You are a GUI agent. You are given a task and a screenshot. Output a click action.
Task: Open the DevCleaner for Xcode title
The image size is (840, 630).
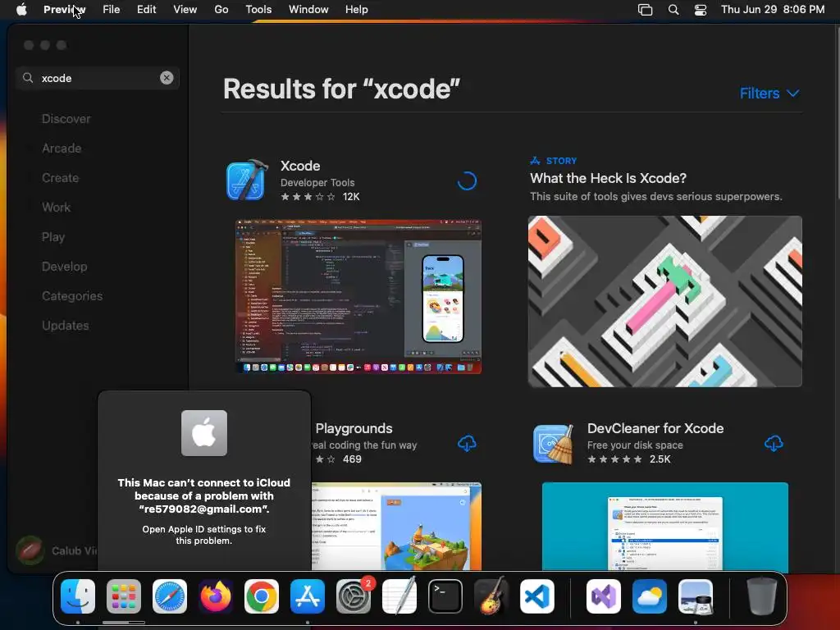point(655,428)
